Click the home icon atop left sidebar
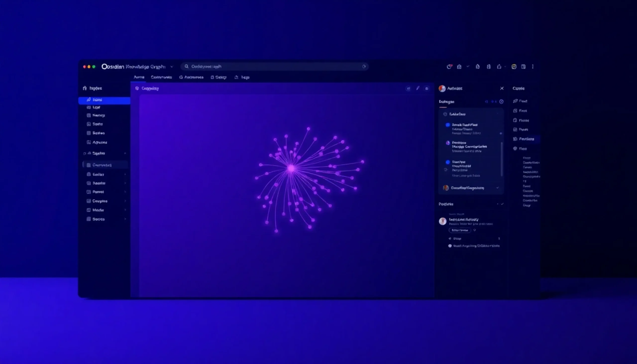The height and width of the screenshot is (364, 637). click(x=85, y=88)
